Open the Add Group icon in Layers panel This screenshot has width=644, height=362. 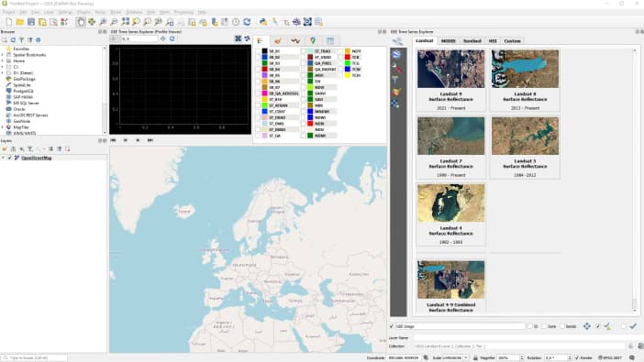point(13,149)
